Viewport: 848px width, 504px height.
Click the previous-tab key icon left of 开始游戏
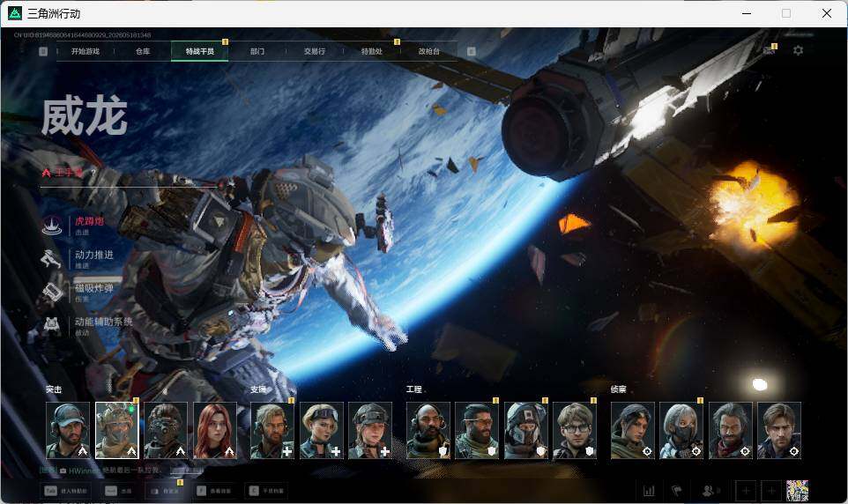[x=43, y=51]
